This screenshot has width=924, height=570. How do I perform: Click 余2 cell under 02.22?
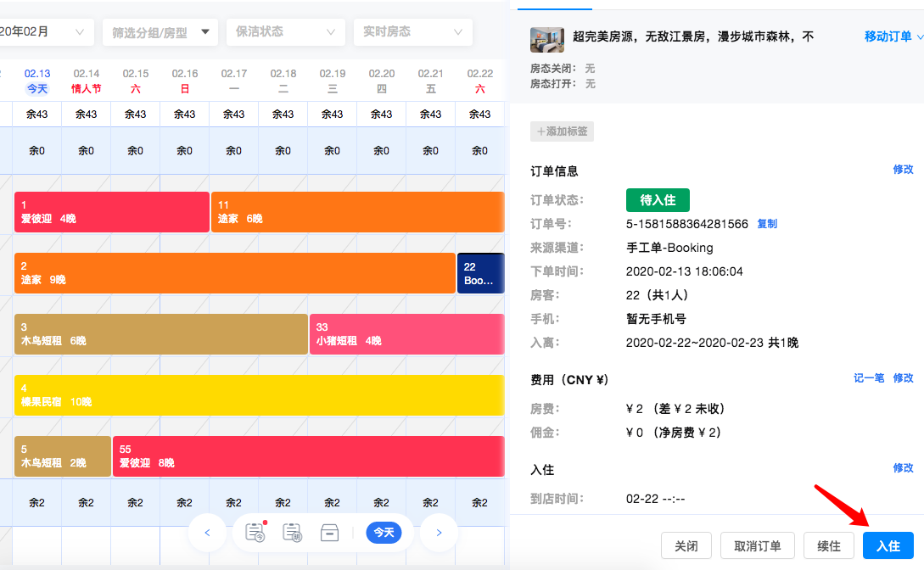click(479, 503)
